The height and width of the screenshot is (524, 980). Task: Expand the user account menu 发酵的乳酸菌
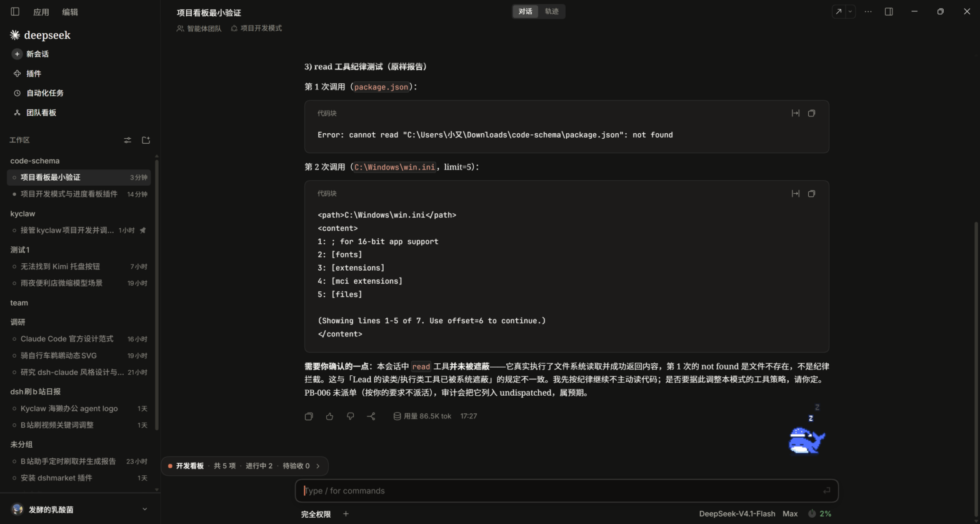pyautogui.click(x=80, y=510)
